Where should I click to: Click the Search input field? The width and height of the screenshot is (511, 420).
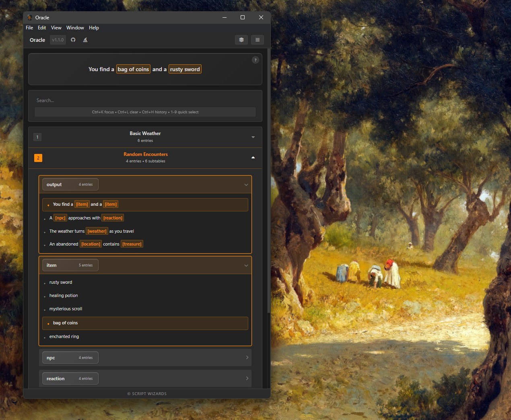[x=145, y=100]
